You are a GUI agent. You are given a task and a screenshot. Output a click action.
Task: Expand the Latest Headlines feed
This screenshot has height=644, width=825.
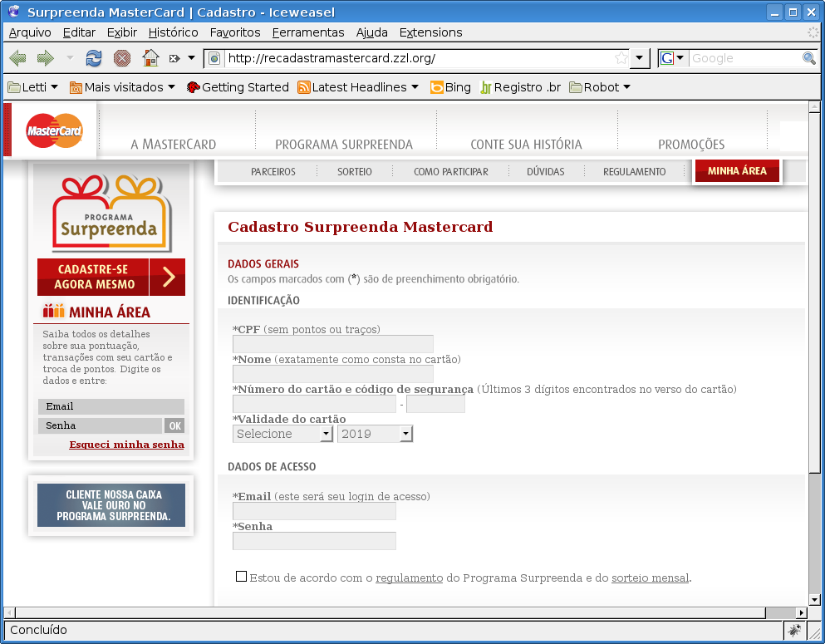tap(358, 87)
